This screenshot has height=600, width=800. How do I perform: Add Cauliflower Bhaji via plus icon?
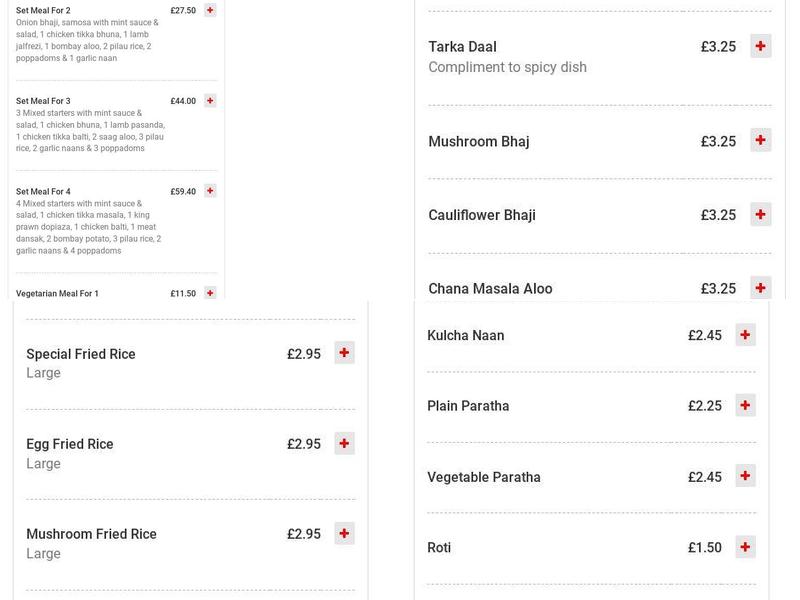coord(761,214)
